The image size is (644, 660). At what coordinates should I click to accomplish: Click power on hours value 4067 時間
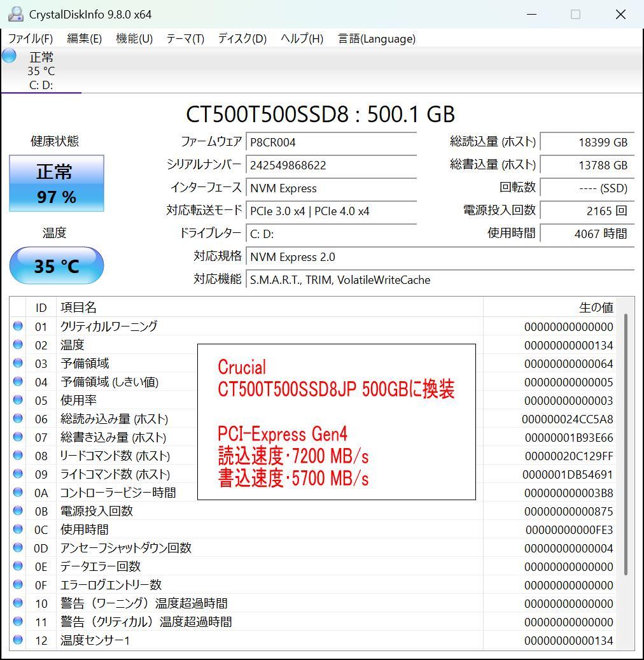pos(587,234)
